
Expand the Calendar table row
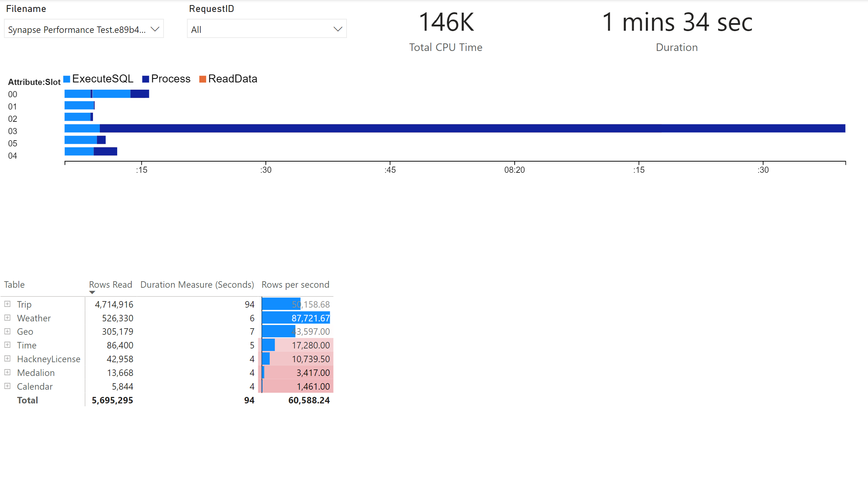point(7,386)
